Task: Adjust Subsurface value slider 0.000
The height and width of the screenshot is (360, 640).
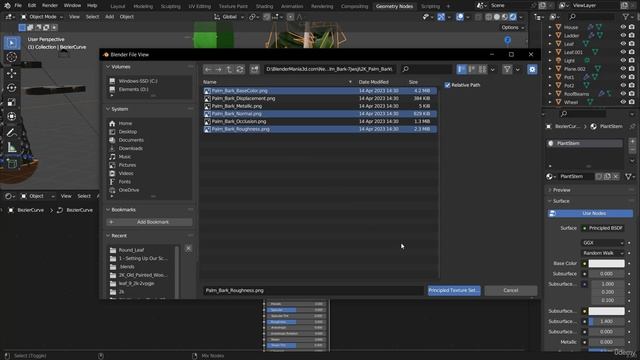Action: tap(606, 274)
